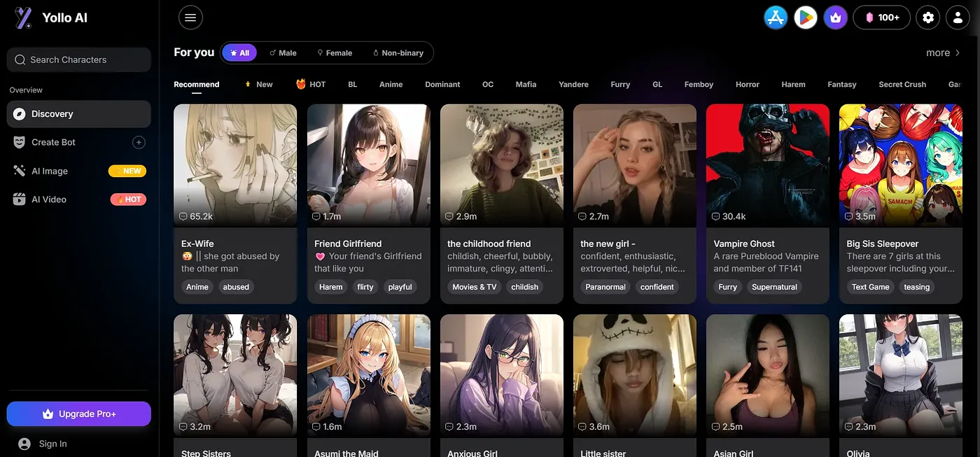This screenshot has width=980, height=457.
Task: Click the NEW badge next to AI Image
Action: click(127, 171)
